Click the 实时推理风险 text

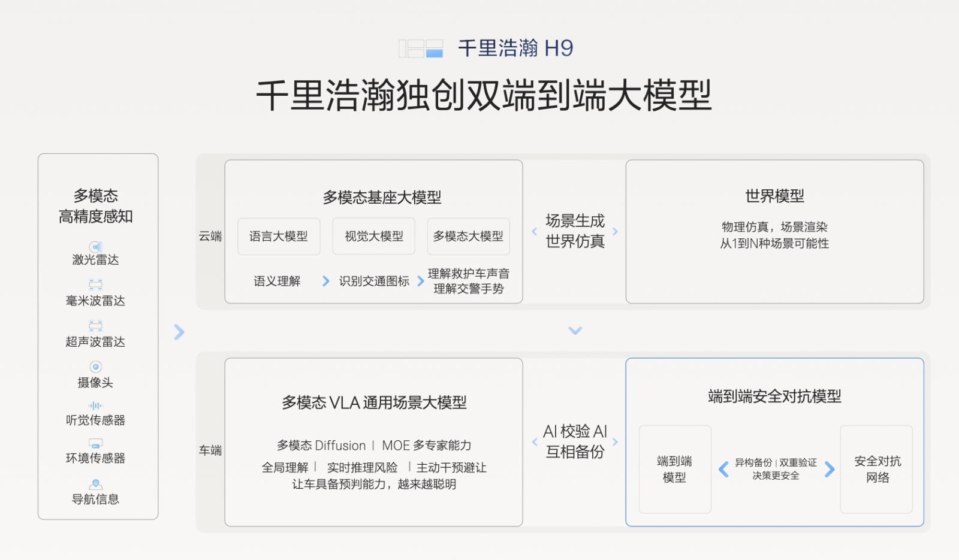363,468
